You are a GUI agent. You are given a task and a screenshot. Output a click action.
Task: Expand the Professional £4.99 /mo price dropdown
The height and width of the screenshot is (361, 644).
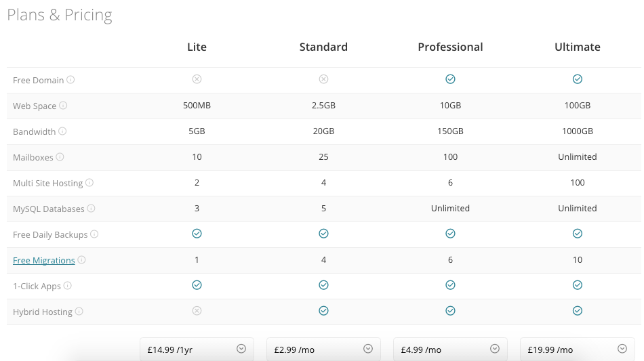click(451, 349)
